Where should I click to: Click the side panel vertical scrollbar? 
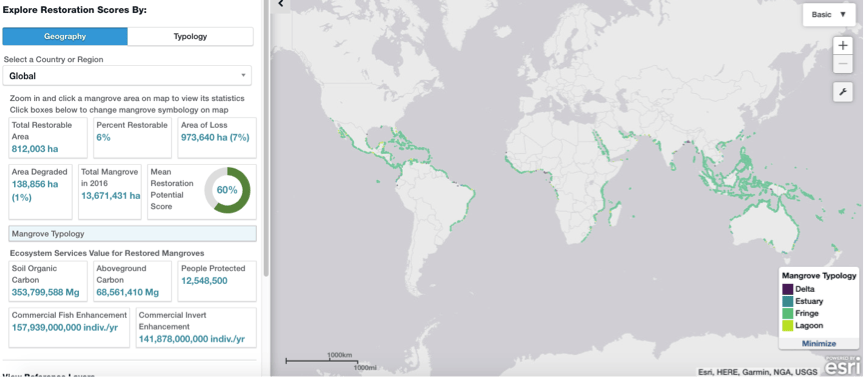pyautogui.click(x=266, y=138)
